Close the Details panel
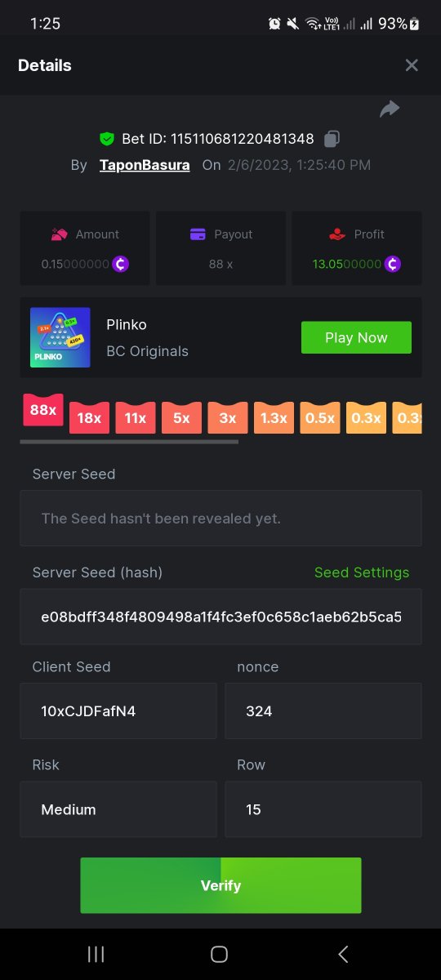Image resolution: width=441 pixels, height=980 pixels. (x=412, y=65)
